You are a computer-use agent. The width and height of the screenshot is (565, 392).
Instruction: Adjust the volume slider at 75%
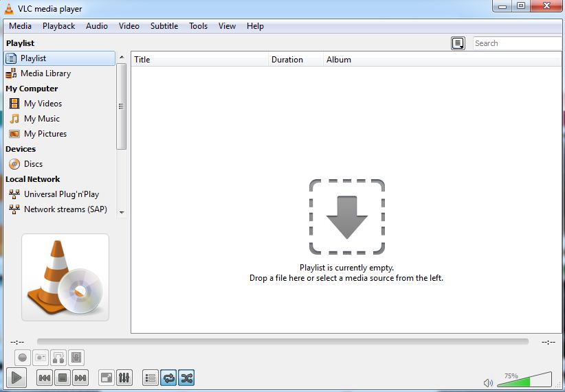point(524,380)
